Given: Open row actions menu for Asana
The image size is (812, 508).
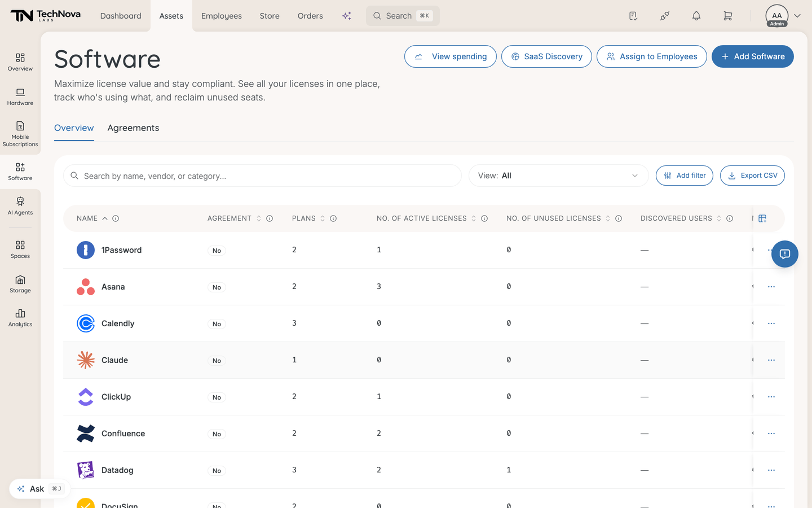Looking at the screenshot, I should pos(771,287).
